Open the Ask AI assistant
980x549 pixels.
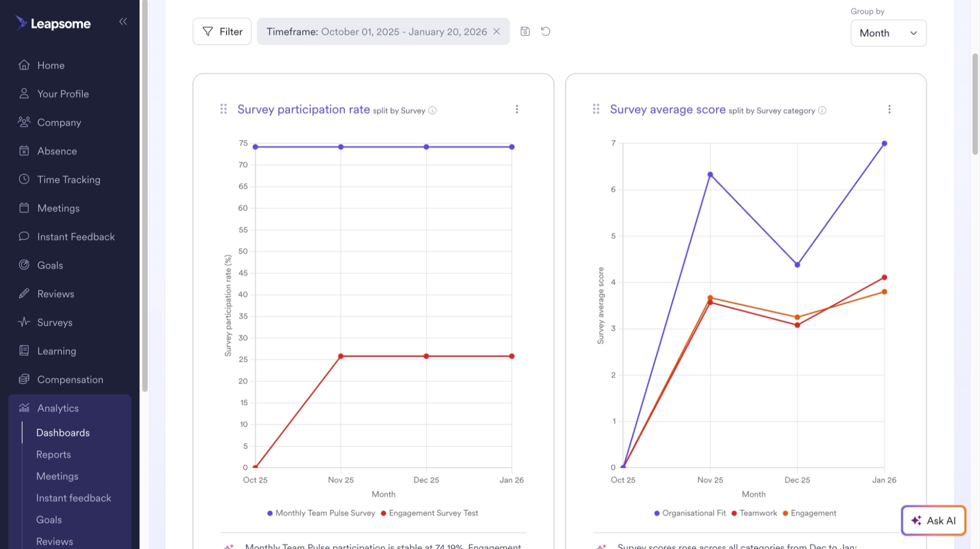coord(933,521)
